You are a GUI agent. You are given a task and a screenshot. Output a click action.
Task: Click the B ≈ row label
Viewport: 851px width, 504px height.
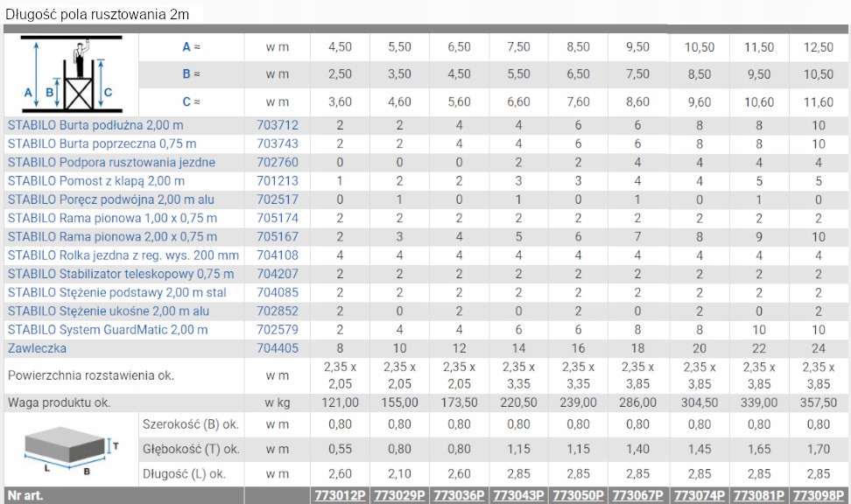point(191,74)
